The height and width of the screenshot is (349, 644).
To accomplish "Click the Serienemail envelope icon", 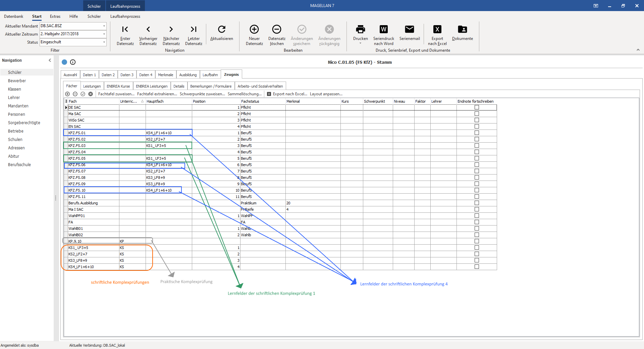I will 410,29.
